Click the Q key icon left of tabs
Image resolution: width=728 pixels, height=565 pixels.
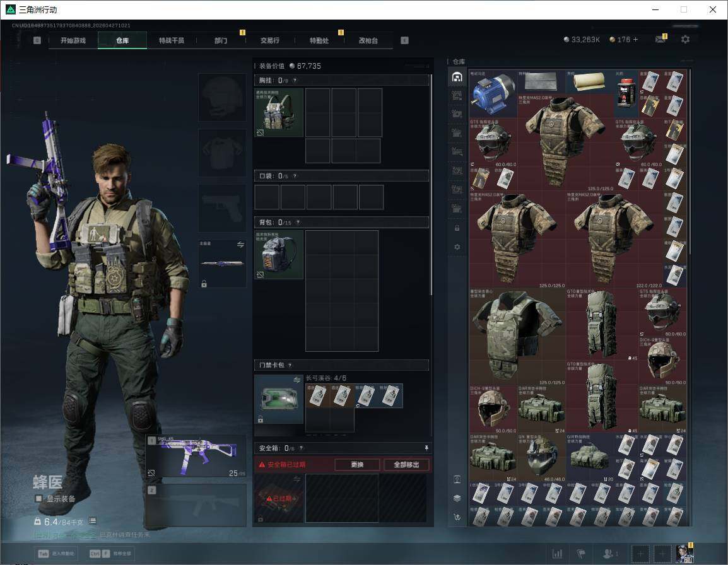pyautogui.click(x=37, y=40)
